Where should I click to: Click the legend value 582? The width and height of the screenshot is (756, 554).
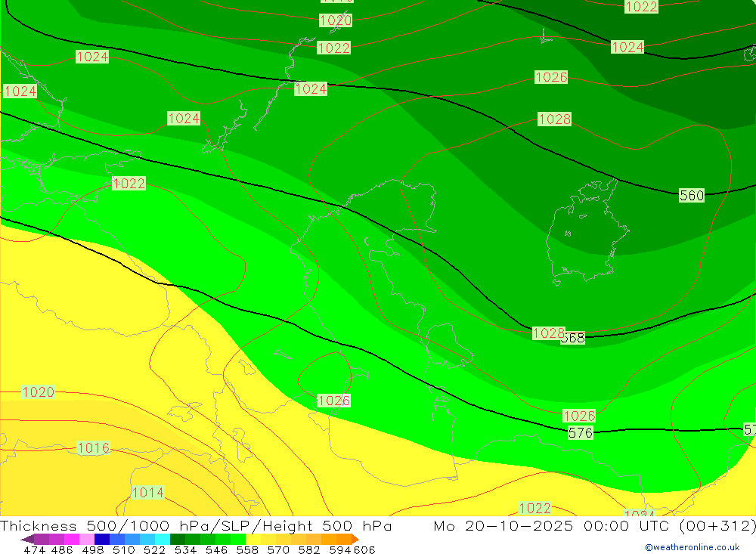(x=308, y=549)
